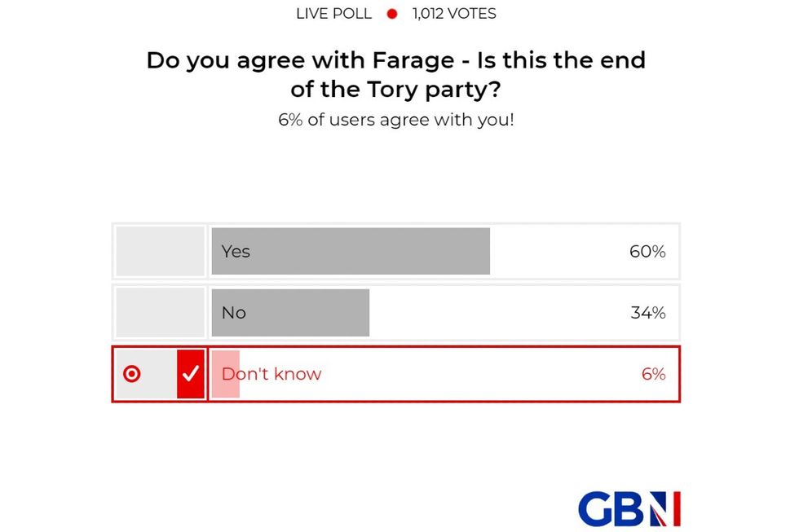Image resolution: width=799 pixels, height=532 pixels.
Task: Click the 1,012 VOTES counter
Action: click(x=452, y=13)
